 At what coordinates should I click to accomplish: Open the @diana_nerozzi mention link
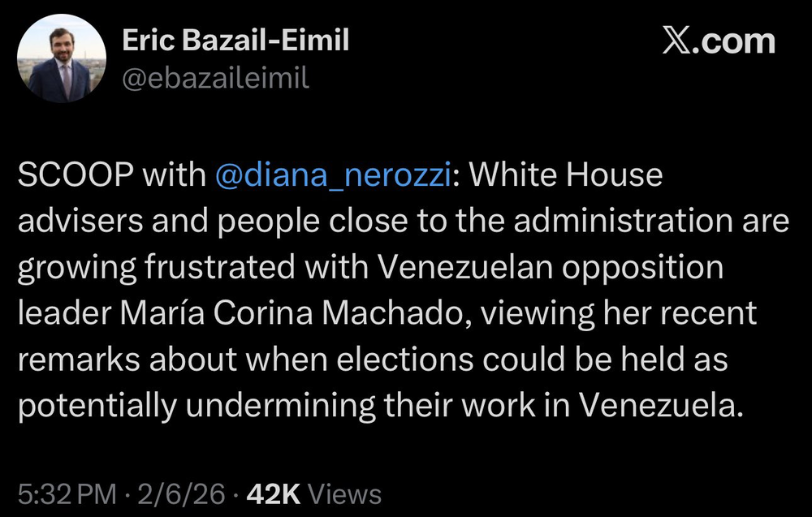click(x=333, y=175)
